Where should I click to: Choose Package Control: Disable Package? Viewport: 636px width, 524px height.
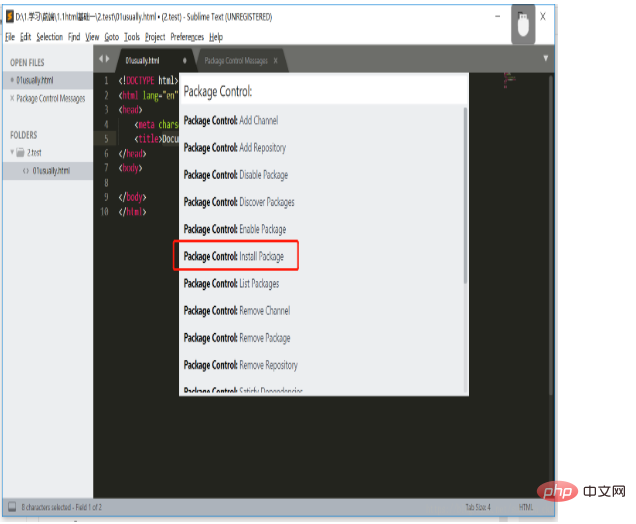tap(321, 175)
